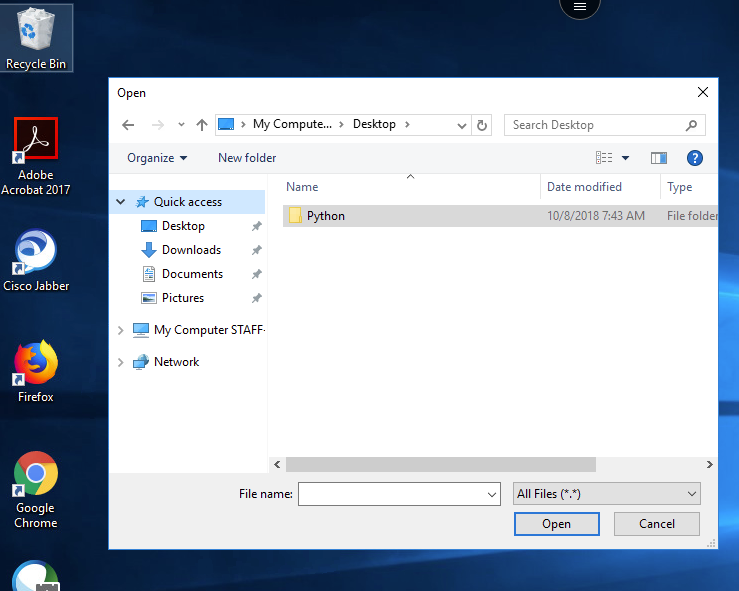Image resolution: width=739 pixels, height=591 pixels.
Task: Click the horizontal scrollbar thumb
Action: [x=441, y=465]
